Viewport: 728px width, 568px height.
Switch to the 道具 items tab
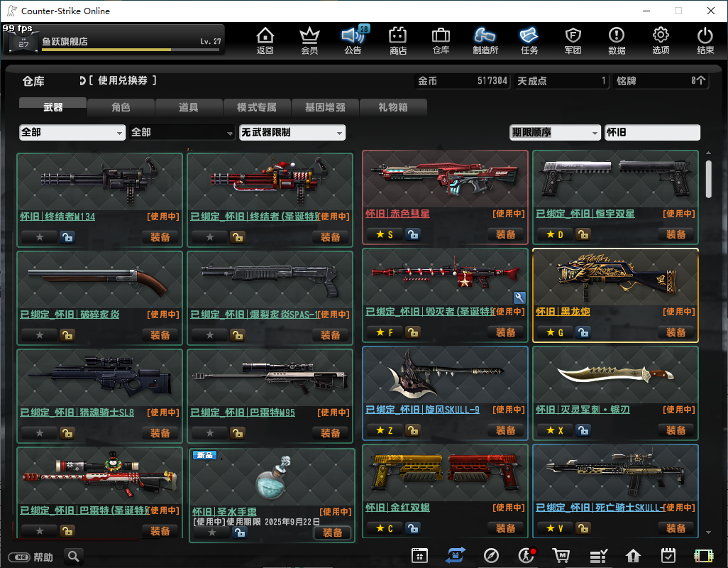coord(189,107)
